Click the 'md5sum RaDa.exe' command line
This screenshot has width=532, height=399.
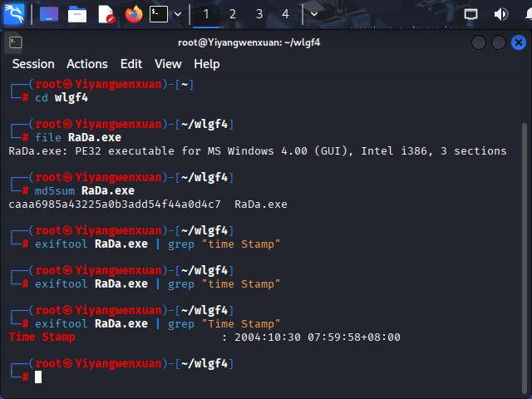[x=85, y=190]
